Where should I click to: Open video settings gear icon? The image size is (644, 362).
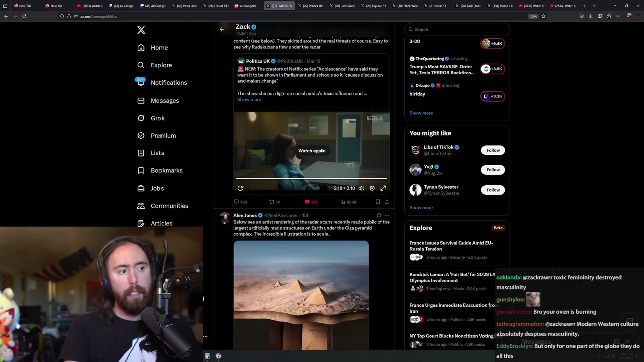[x=372, y=188]
